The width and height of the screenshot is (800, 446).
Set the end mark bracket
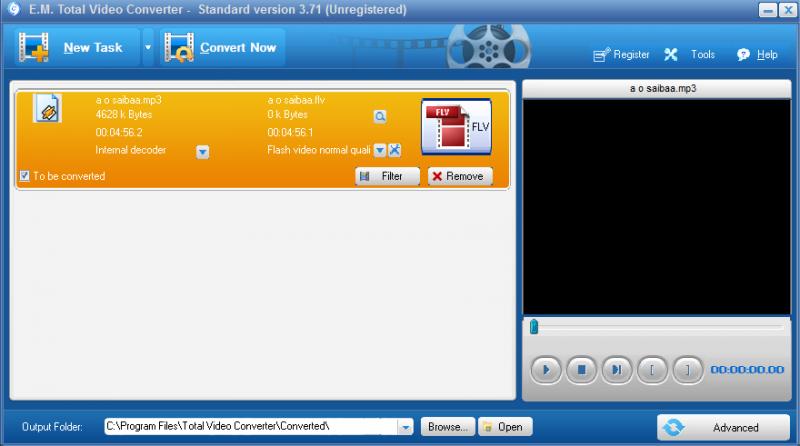coord(688,369)
